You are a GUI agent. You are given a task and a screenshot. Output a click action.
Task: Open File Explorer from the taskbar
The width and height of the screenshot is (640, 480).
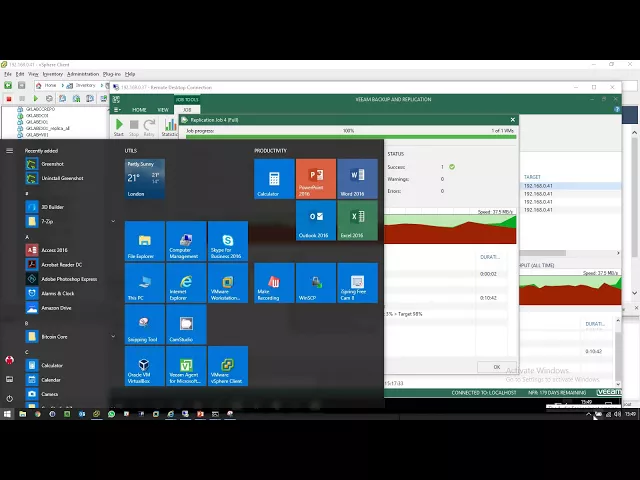pos(22,414)
